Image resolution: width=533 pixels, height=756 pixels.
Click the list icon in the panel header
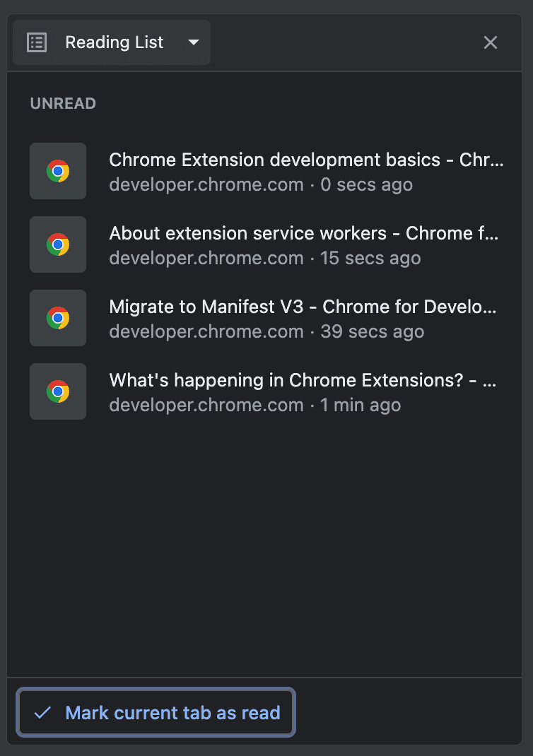(36, 42)
